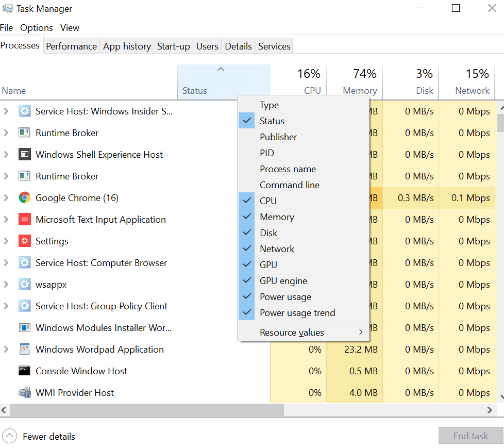Select the red Settings app icon

(24, 241)
